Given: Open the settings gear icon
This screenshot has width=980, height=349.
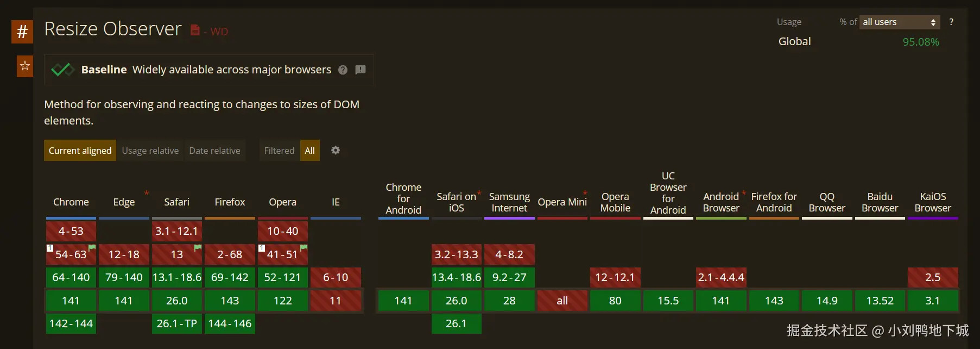Looking at the screenshot, I should point(336,150).
